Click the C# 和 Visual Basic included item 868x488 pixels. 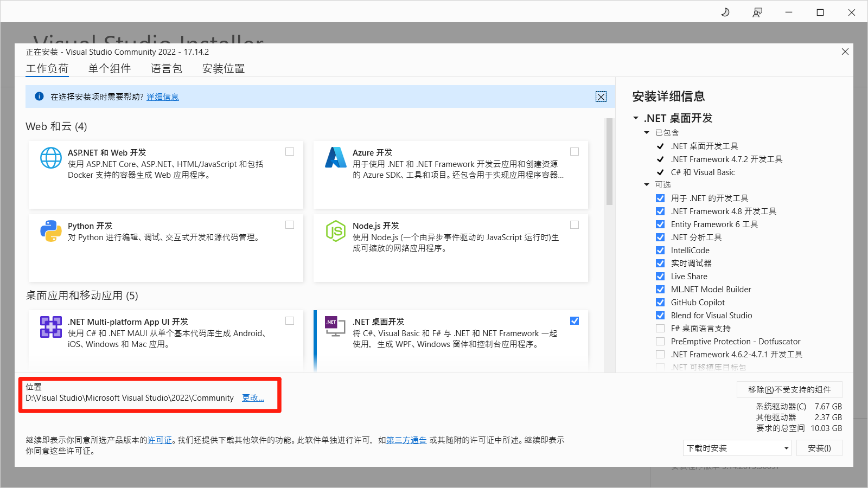703,172
